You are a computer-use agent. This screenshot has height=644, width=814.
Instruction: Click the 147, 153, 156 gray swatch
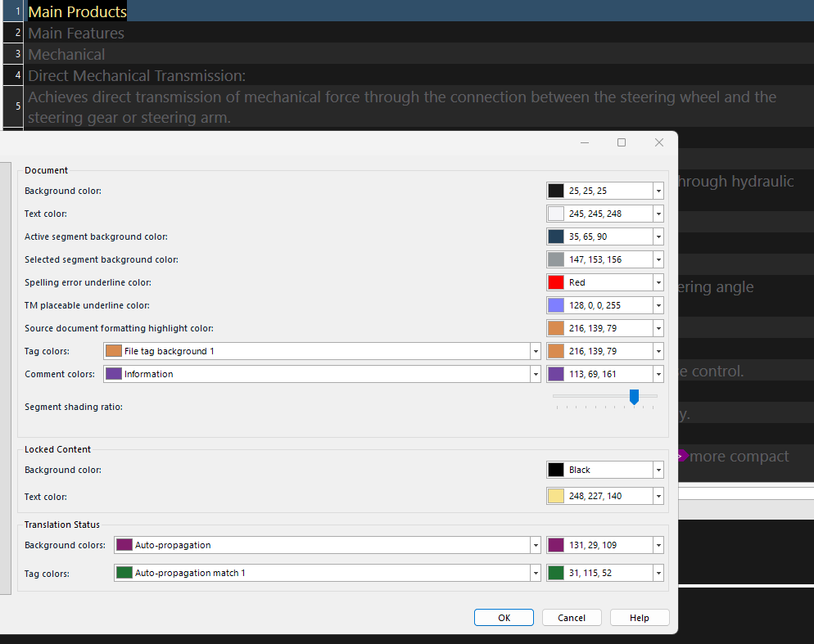(x=556, y=259)
